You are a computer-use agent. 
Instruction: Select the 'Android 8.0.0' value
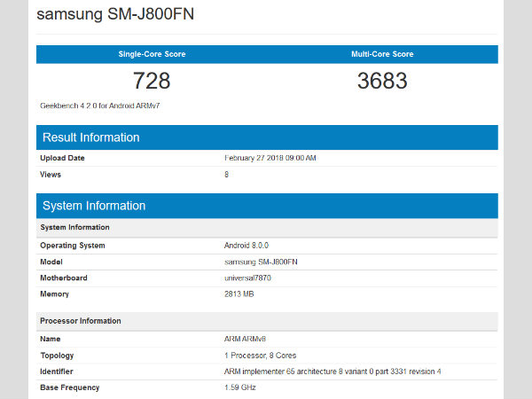(246, 246)
